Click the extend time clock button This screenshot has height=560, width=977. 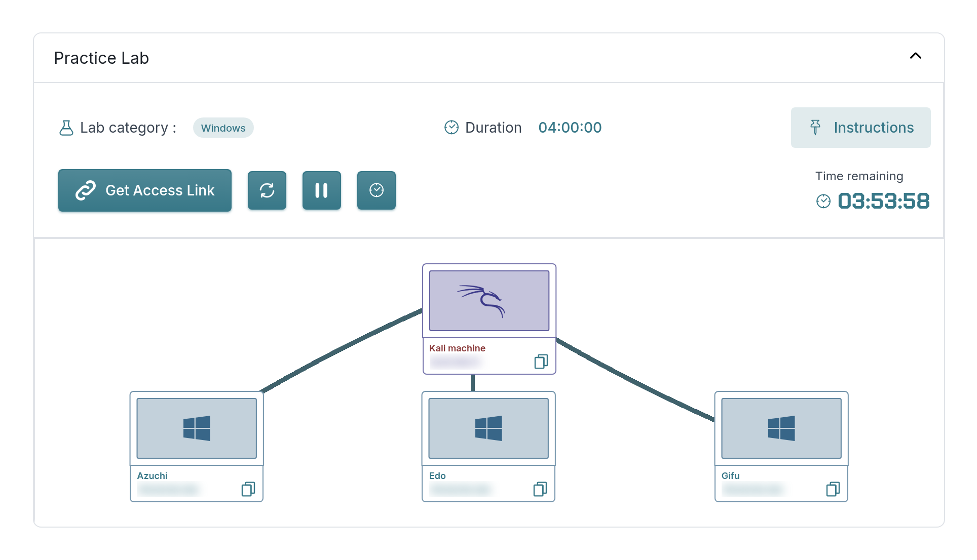click(x=377, y=190)
